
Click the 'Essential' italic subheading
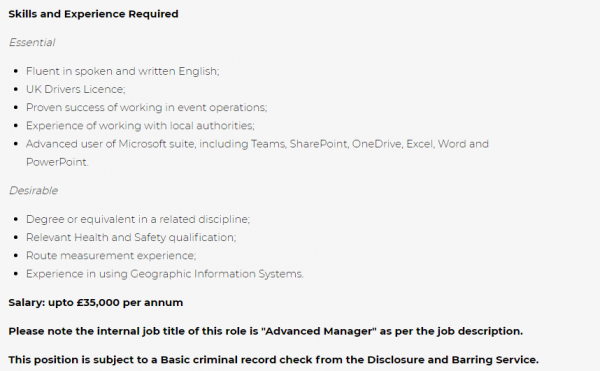tap(32, 42)
